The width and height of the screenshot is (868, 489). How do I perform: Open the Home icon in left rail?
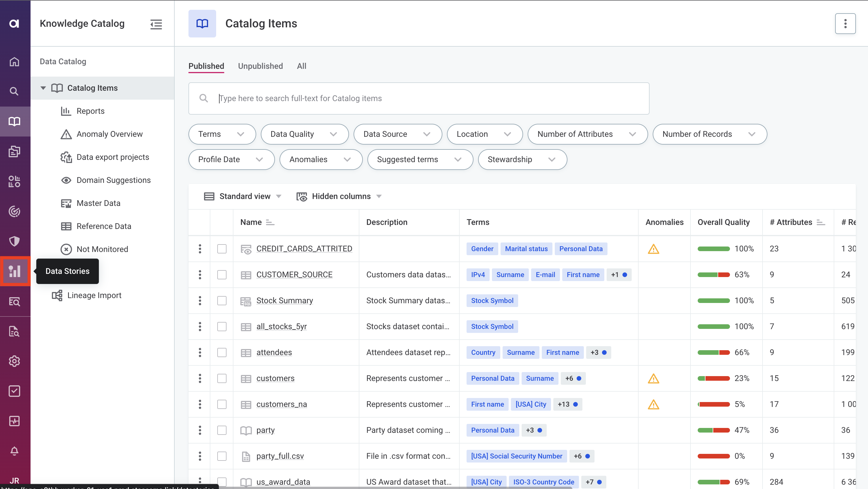(x=14, y=62)
